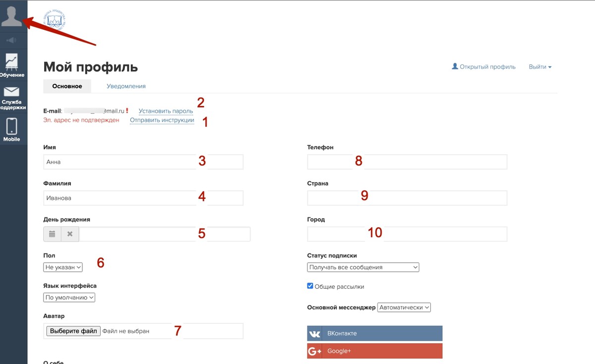Toggle the Общие рассылки checkbox

pos(310,286)
